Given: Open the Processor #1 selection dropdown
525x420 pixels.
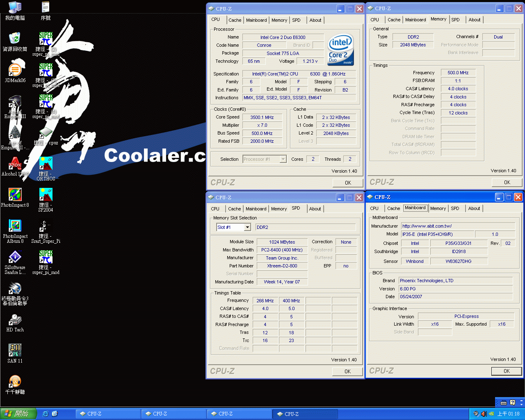Looking at the screenshot, I should click(x=283, y=159).
